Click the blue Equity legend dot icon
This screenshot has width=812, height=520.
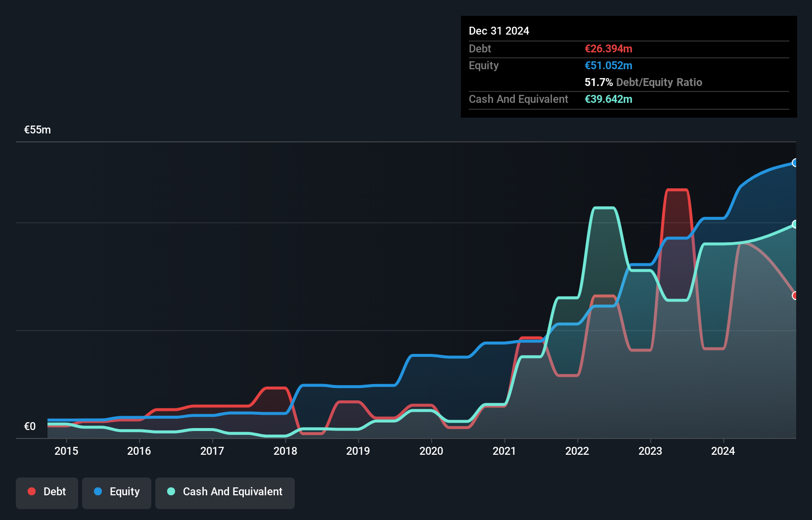tap(97, 492)
